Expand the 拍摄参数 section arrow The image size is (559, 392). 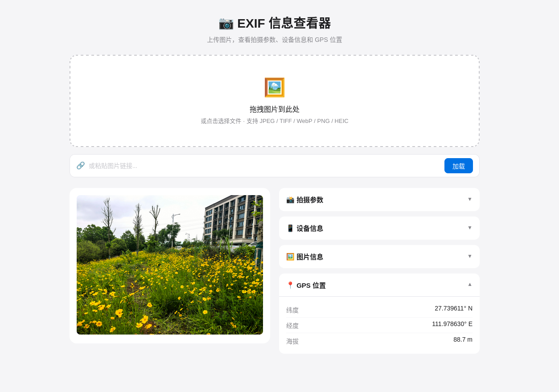[470, 199]
